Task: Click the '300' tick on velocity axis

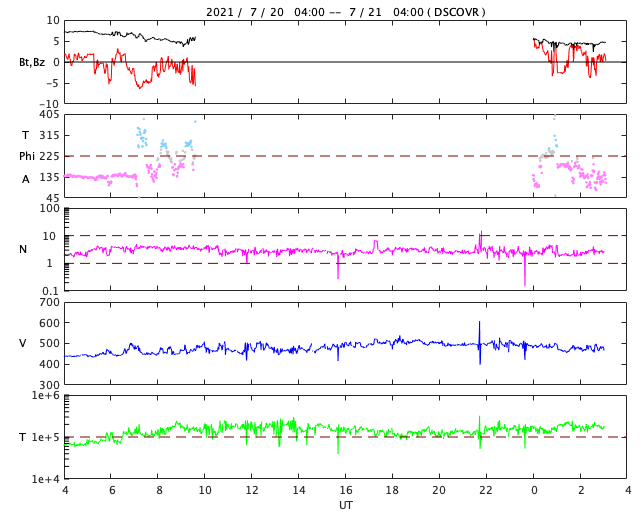Action: pos(49,385)
